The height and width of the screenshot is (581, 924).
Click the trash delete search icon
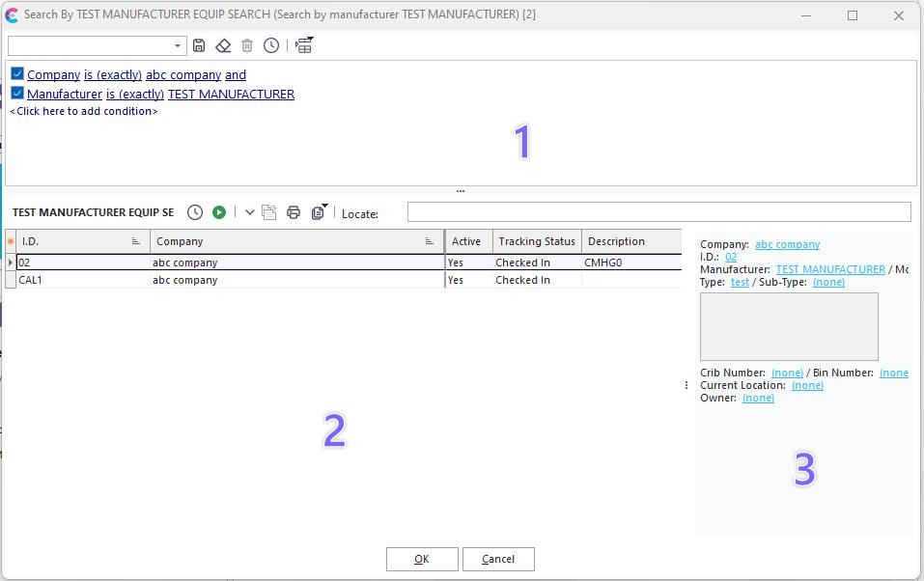click(247, 45)
